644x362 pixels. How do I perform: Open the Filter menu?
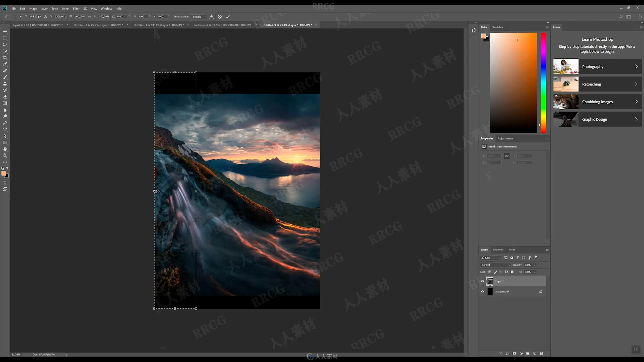pyautogui.click(x=76, y=9)
